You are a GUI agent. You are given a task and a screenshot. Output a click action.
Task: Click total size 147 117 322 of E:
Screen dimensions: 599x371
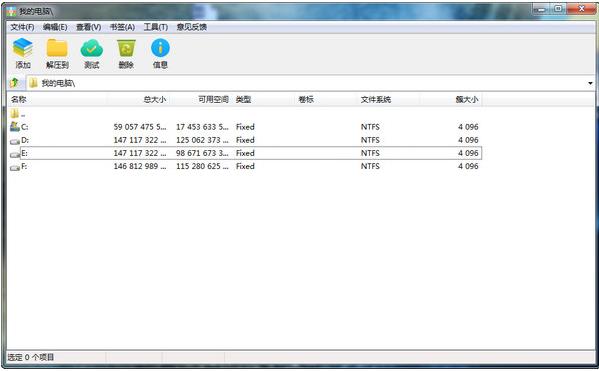click(x=140, y=153)
